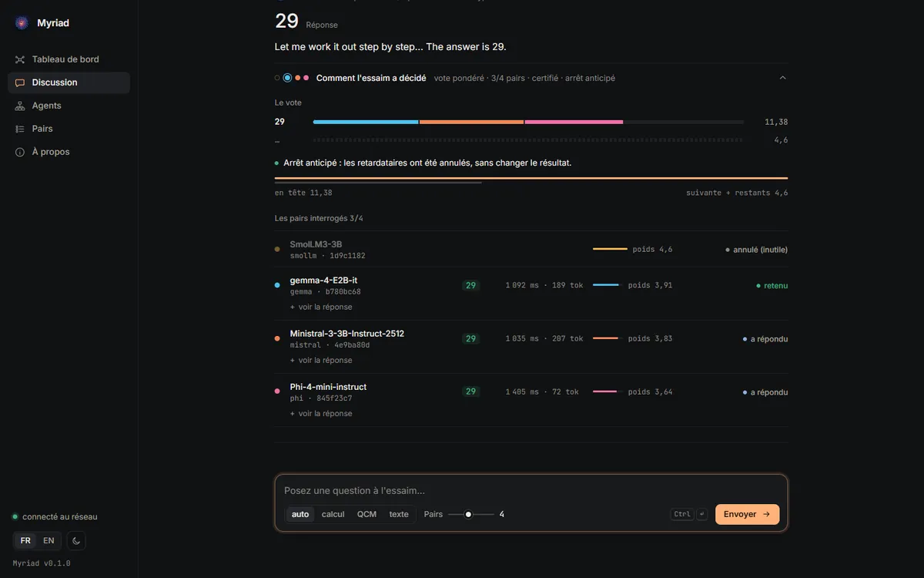Click the Enter key hint icon

click(x=701, y=514)
